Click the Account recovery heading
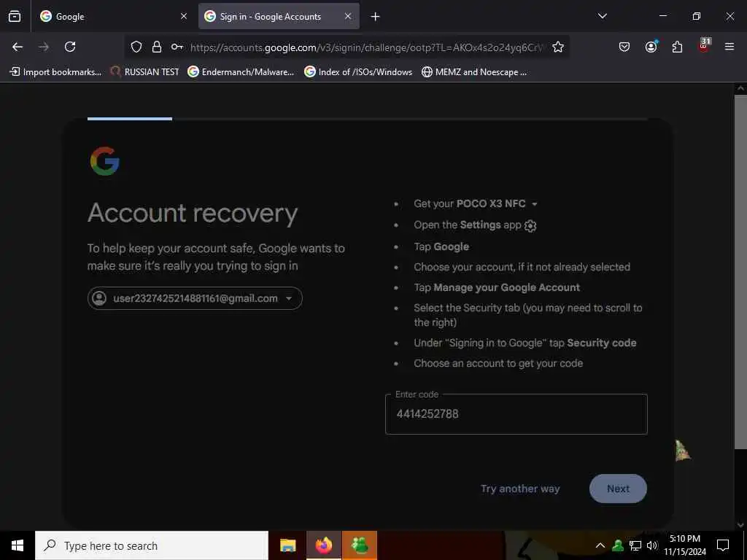747x560 pixels. pos(193,214)
